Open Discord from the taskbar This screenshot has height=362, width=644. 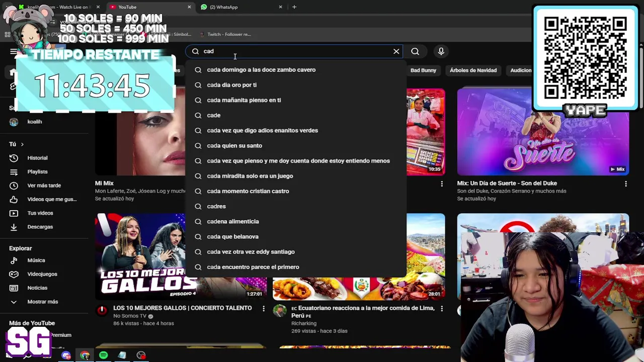click(66, 355)
